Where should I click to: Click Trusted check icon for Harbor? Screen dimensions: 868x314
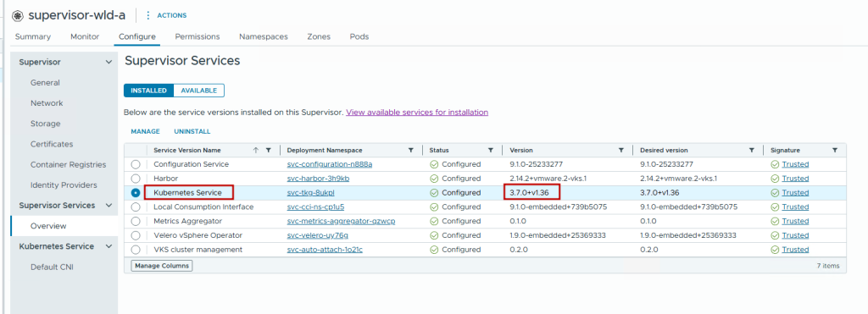[775, 179]
